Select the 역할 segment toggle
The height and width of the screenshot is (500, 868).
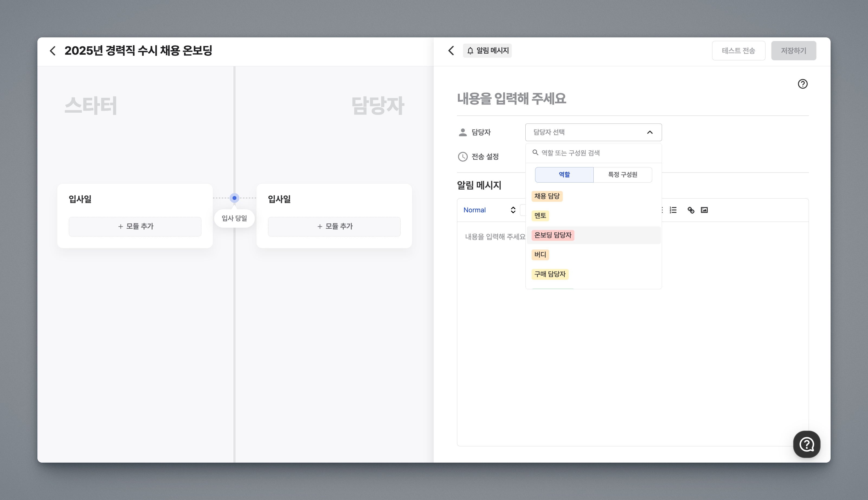(564, 175)
